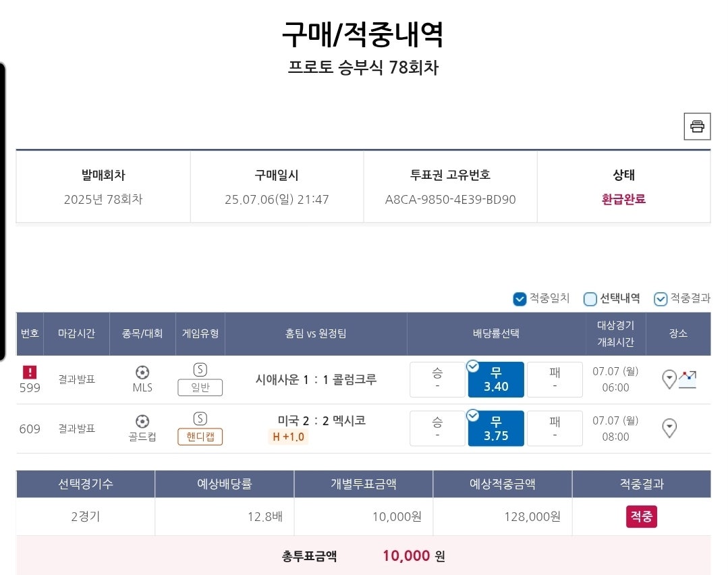Screen dimensions: 728x575
Task: Select the 무 3.40 odds button
Action: [496, 379]
